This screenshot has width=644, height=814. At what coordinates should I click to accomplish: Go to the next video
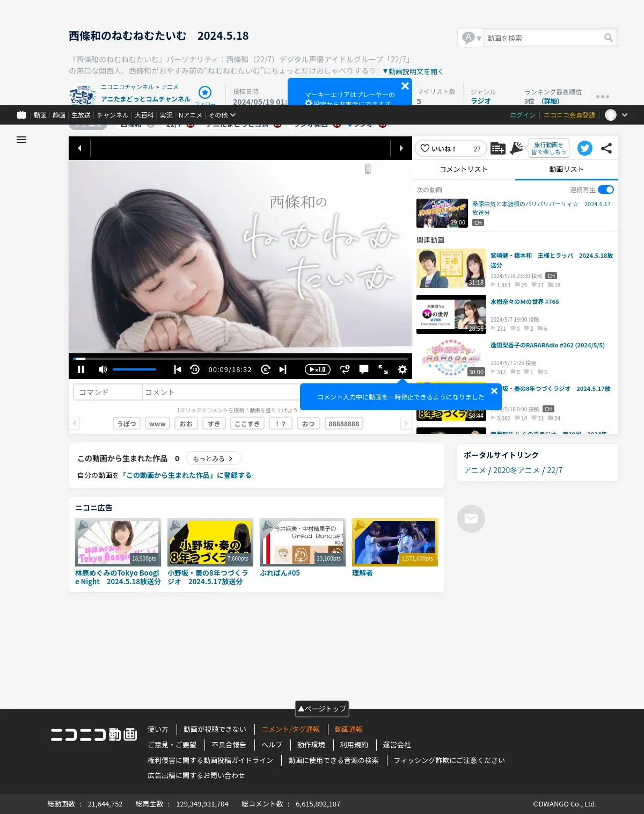pyautogui.click(x=283, y=369)
